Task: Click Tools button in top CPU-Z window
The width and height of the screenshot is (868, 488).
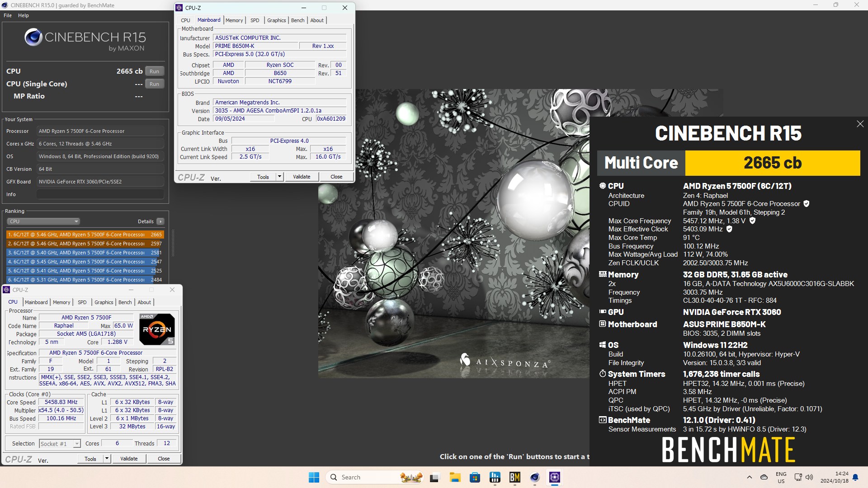Action: [263, 177]
